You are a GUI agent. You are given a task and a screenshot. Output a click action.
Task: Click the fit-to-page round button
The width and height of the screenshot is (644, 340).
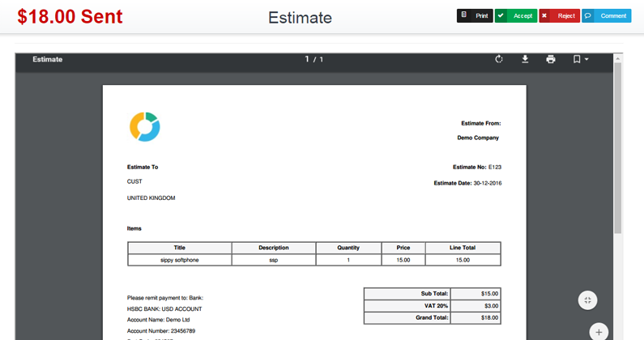[588, 300]
